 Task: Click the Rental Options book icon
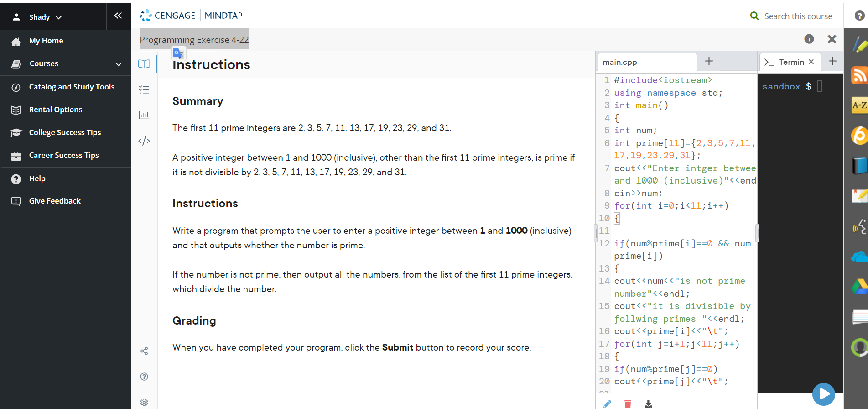16,110
